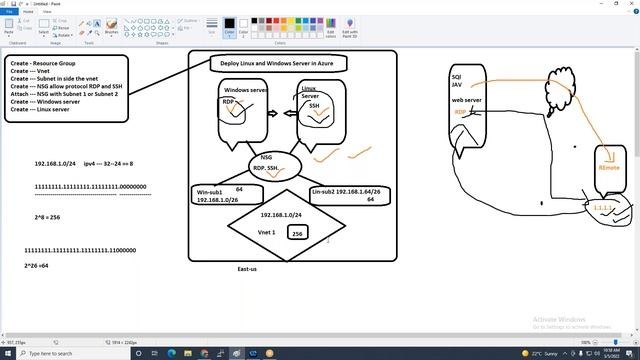Open the Rotate dropdown

click(62, 35)
